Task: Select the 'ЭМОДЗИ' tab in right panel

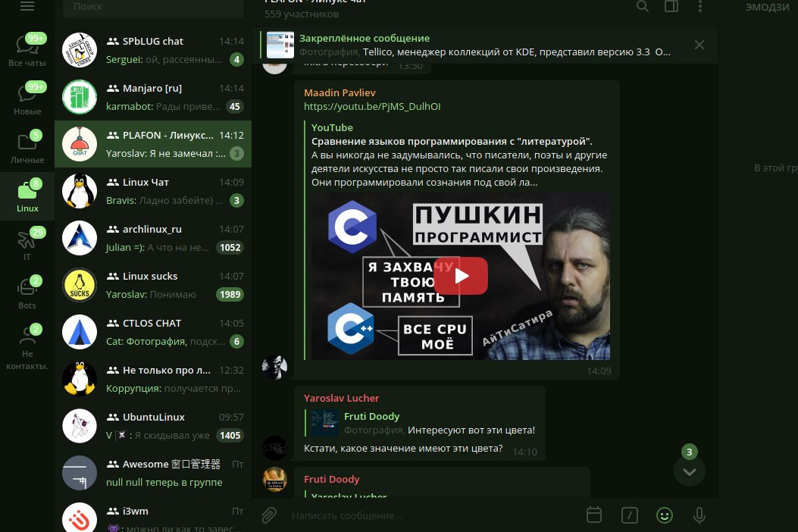Action: (767, 7)
